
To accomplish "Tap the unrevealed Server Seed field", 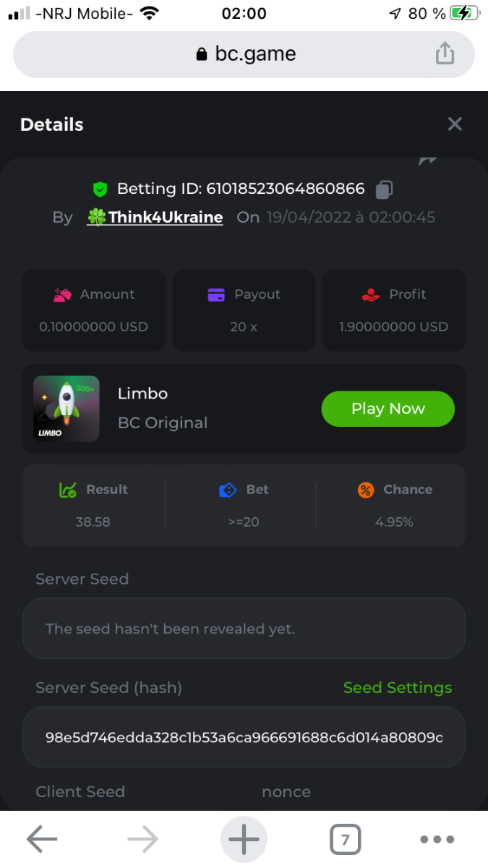I will click(x=244, y=629).
